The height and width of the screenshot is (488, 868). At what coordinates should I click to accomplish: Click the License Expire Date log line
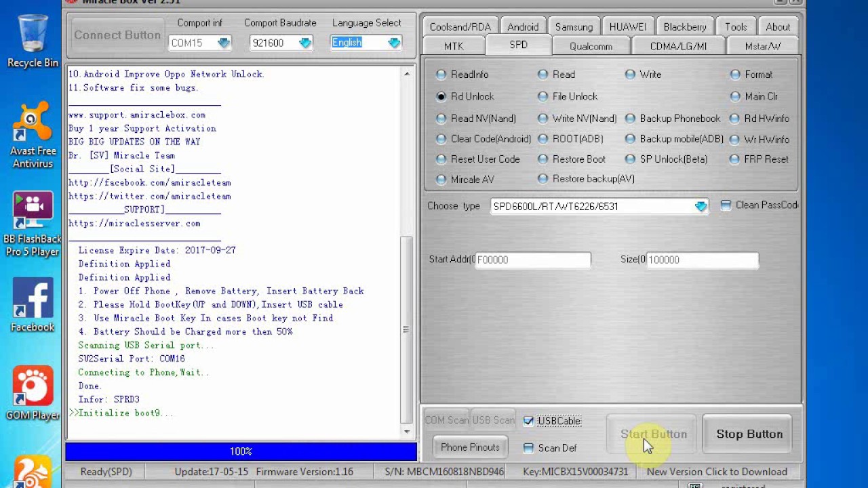(157, 250)
